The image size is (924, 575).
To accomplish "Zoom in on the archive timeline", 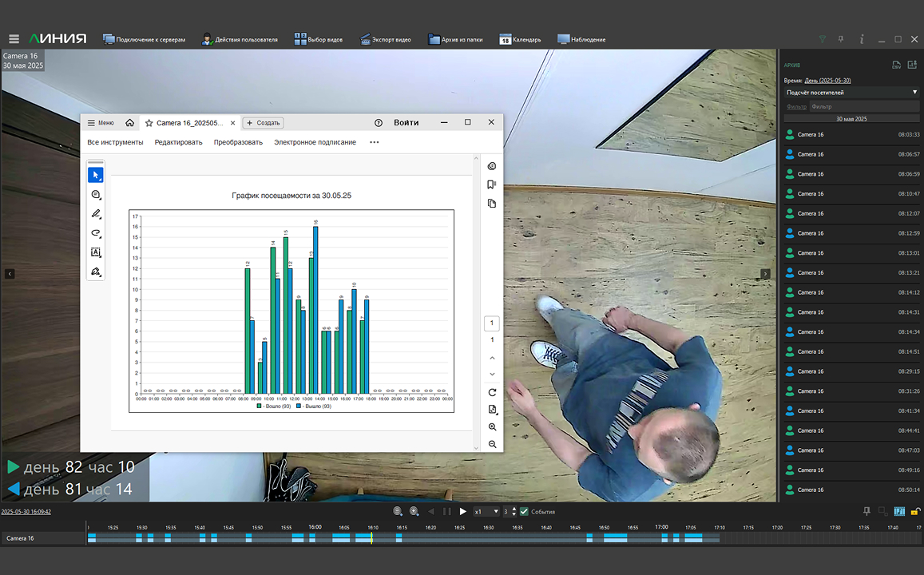I will (x=414, y=511).
